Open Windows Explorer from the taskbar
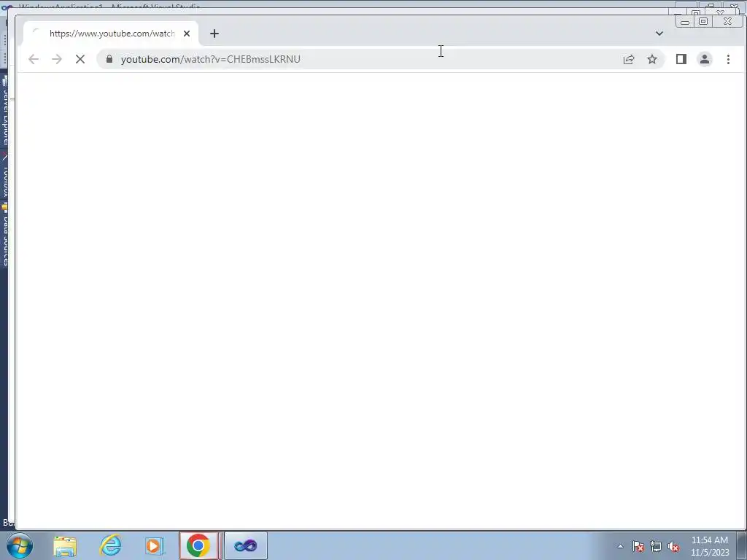 65,545
